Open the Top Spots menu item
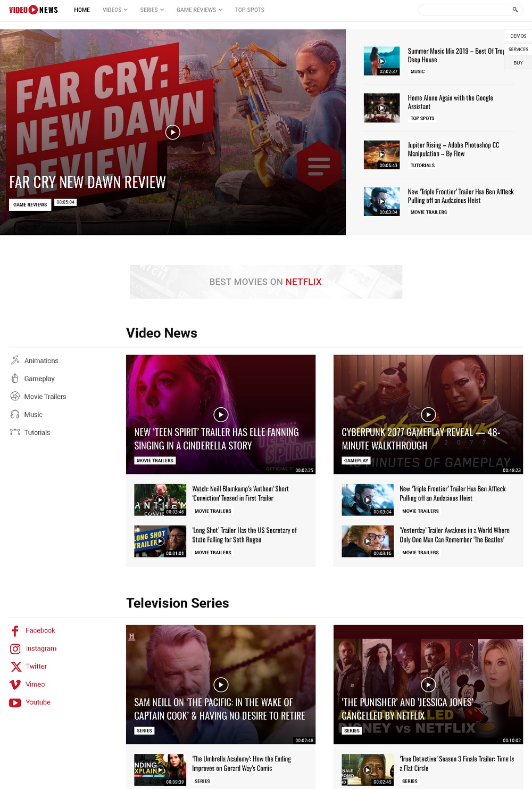The width and height of the screenshot is (532, 789). tap(250, 10)
